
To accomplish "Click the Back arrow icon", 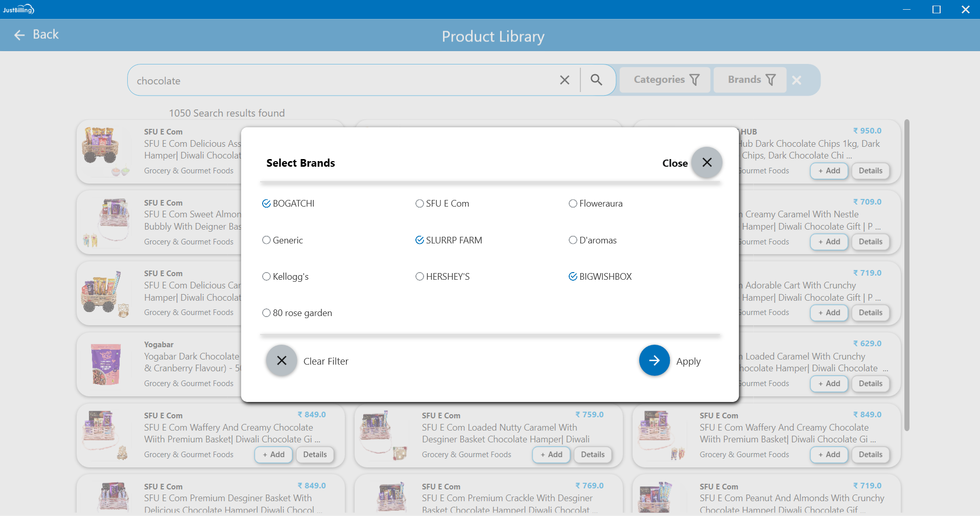I will pyautogui.click(x=19, y=35).
